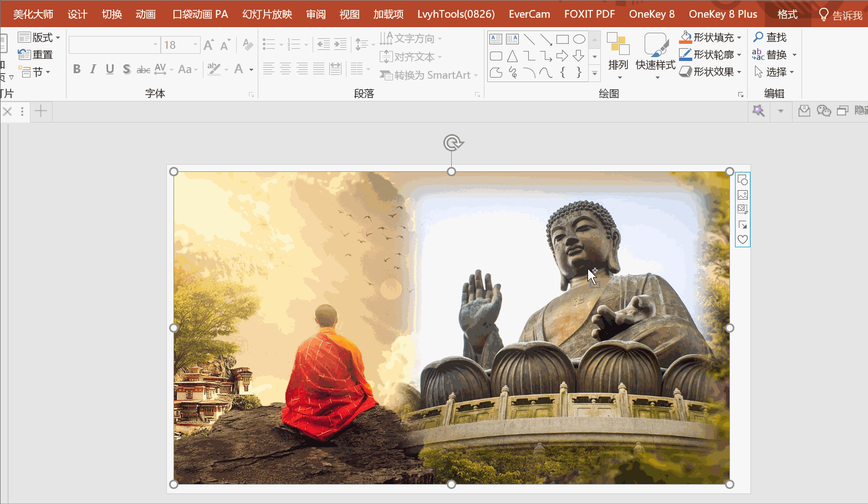
Task: Select the arrow line shape
Action: coord(546,39)
